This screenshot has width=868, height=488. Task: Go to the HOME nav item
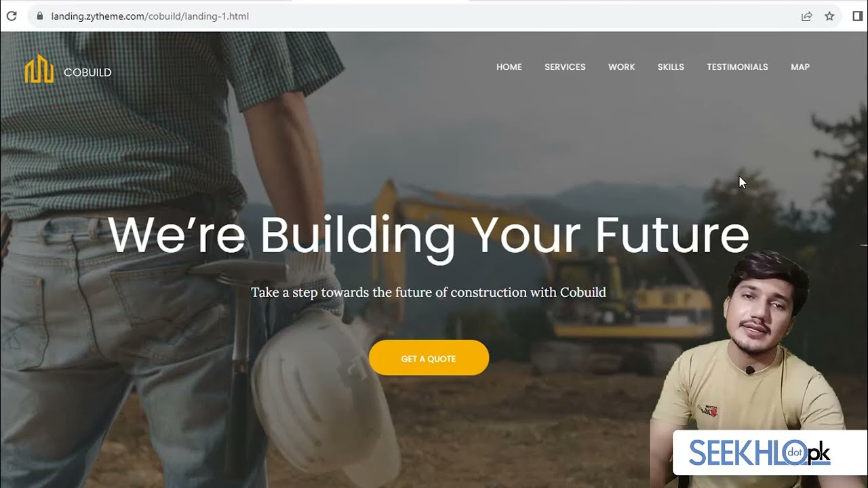509,67
